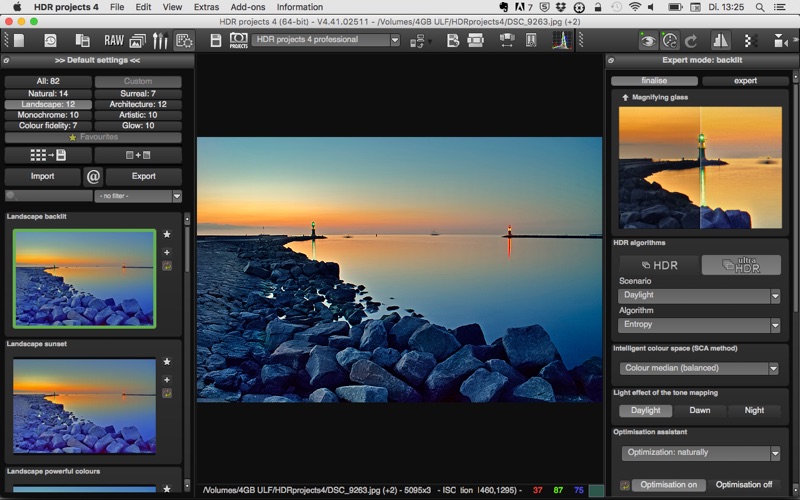Open Spotlight search in menu bar

coord(760,7)
